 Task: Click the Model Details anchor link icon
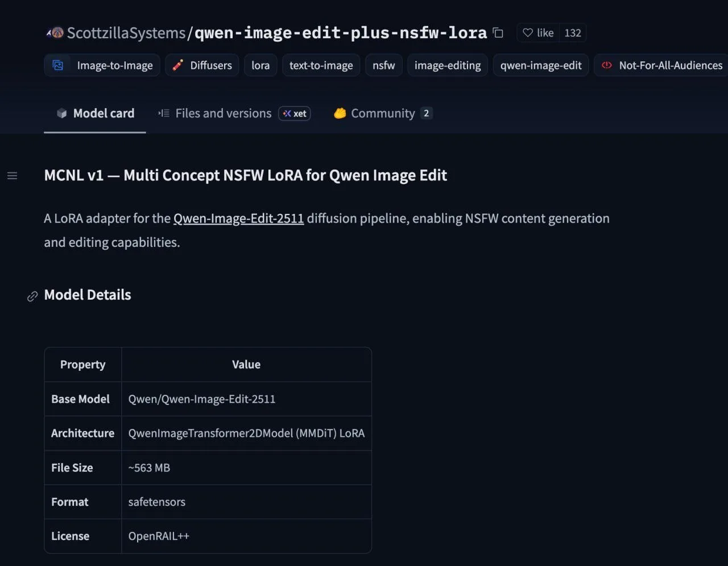click(32, 296)
